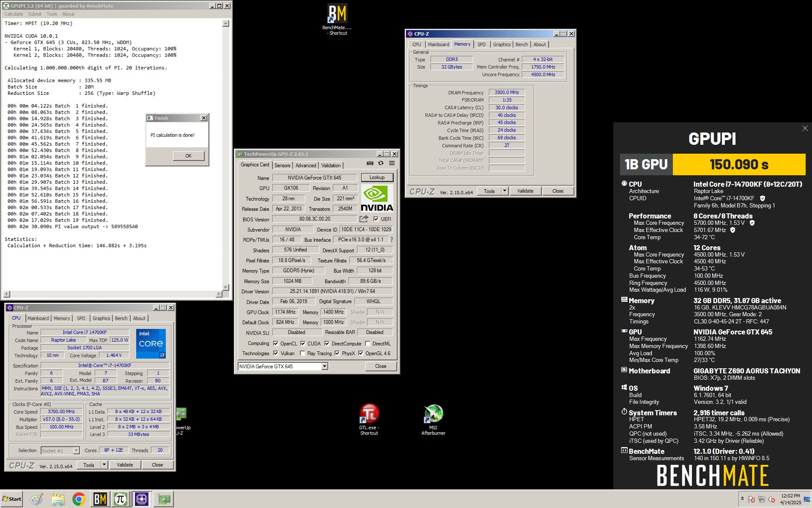Toggle the UEFI checkbox in GPU-Z

click(376, 219)
